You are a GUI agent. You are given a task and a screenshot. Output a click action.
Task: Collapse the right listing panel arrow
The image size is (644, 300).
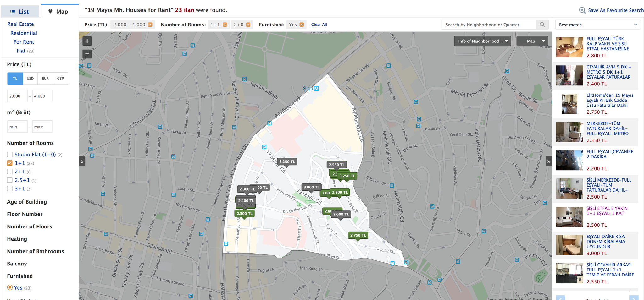point(549,161)
